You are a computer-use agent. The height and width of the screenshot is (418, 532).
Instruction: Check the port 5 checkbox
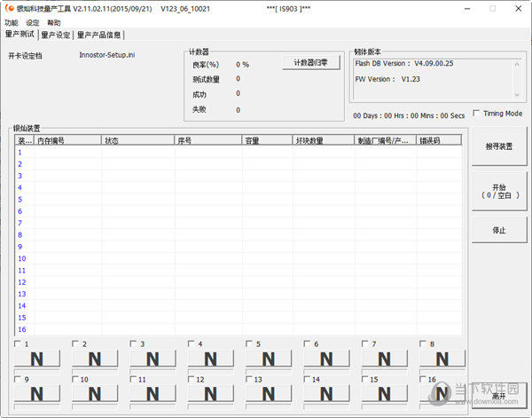(249, 343)
